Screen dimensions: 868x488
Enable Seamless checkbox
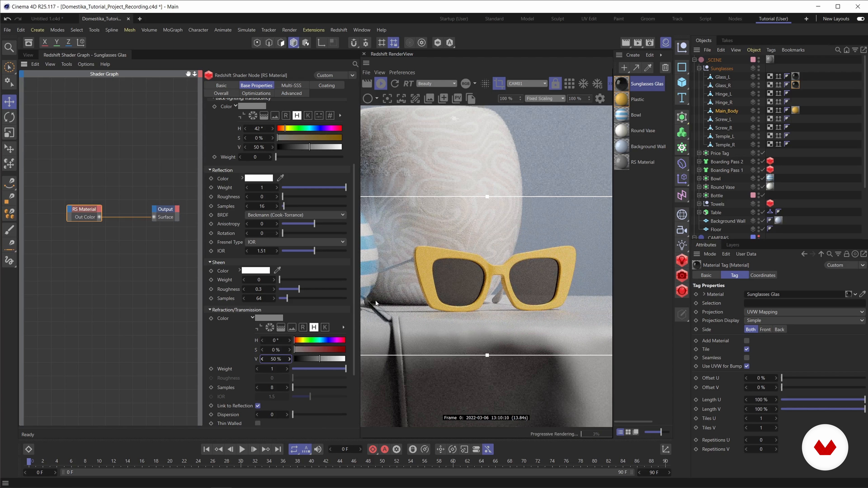click(747, 358)
